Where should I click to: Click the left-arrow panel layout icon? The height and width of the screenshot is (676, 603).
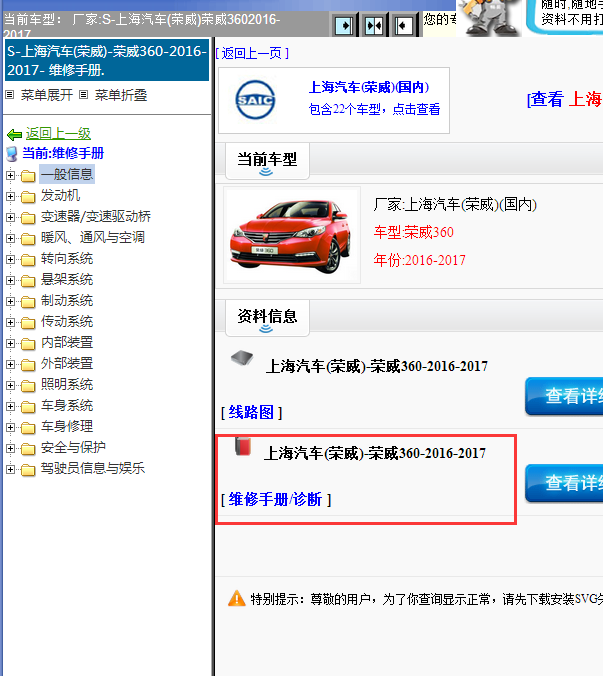(403, 26)
